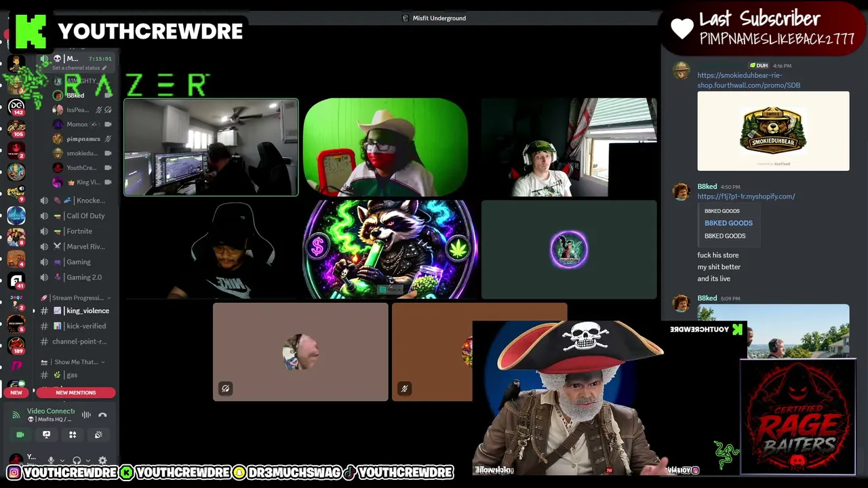Open the smokieduhbear fourthwall shop link
The image size is (868, 488).
749,80
